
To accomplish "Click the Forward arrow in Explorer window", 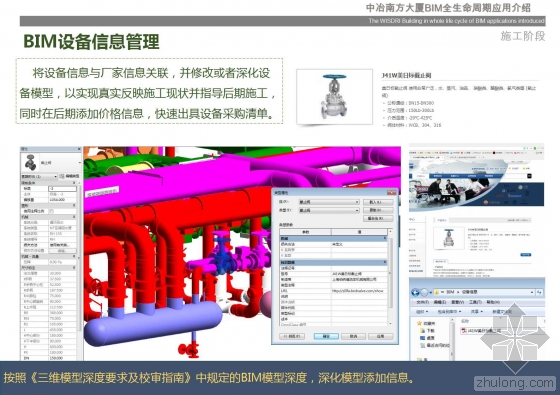I will [x=424, y=292].
